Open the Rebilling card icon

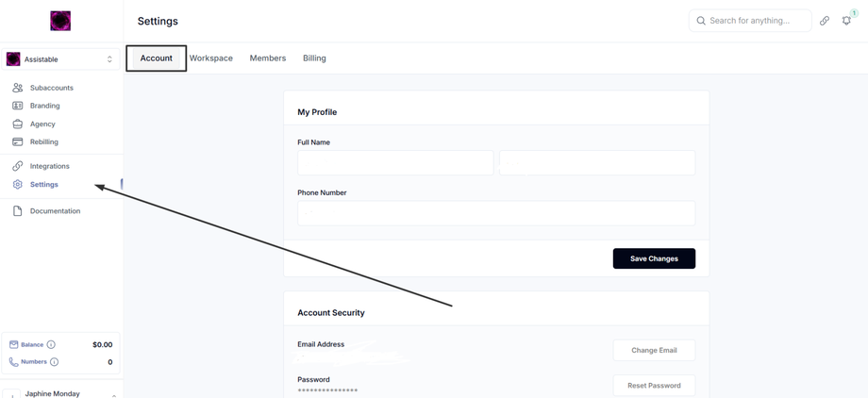17,141
